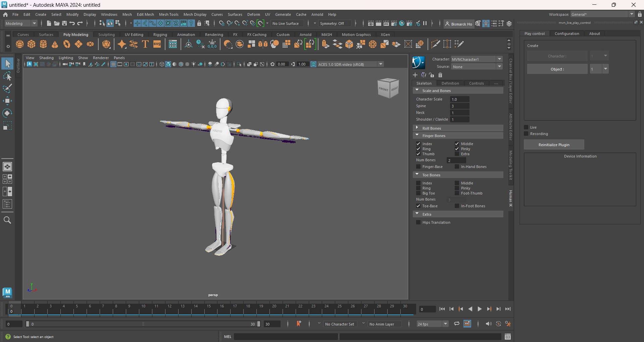
Task: Delete HumanIK character with trash icon
Action: point(440,75)
